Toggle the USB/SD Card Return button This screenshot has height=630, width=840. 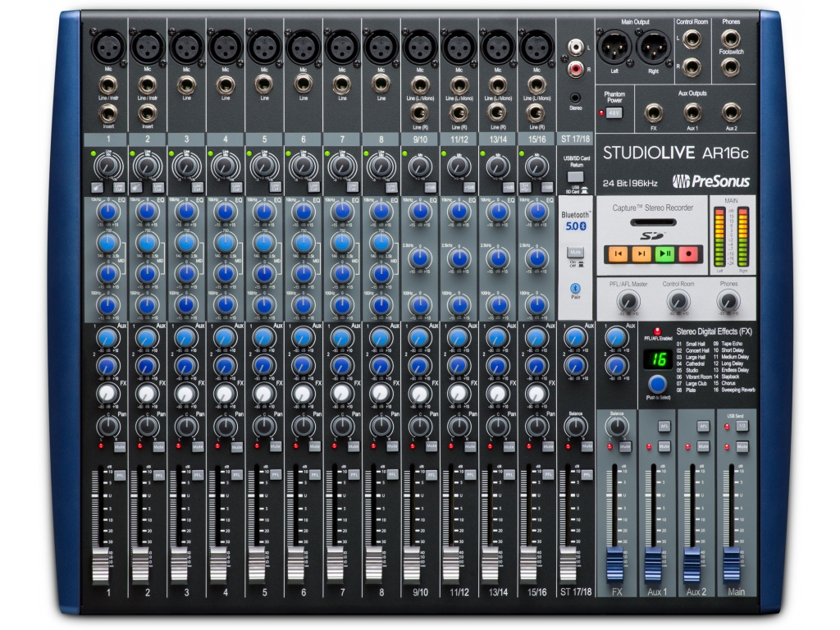(x=575, y=176)
